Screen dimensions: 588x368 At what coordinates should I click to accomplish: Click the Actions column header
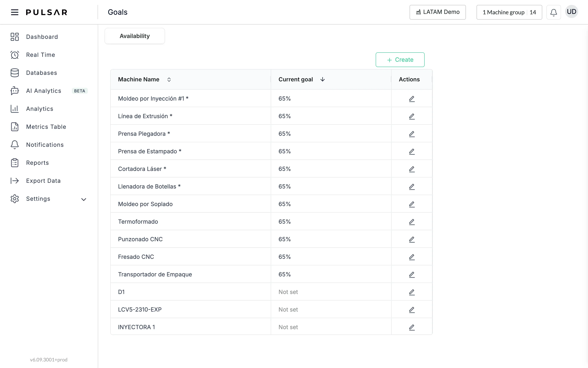[409, 79]
